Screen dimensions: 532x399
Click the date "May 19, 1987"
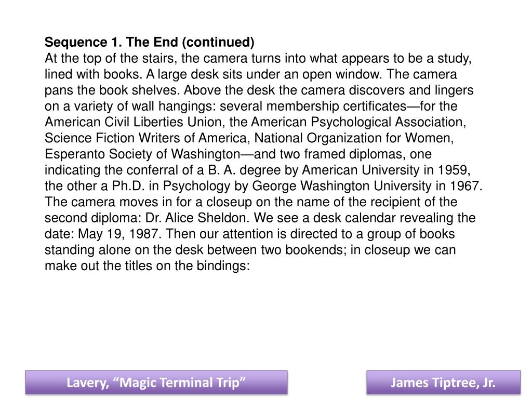(x=118, y=234)
